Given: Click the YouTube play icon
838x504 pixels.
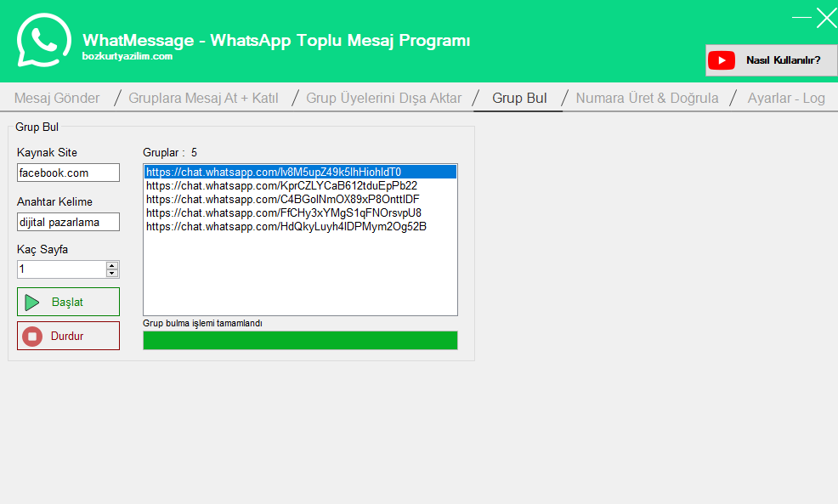Looking at the screenshot, I should (722, 60).
